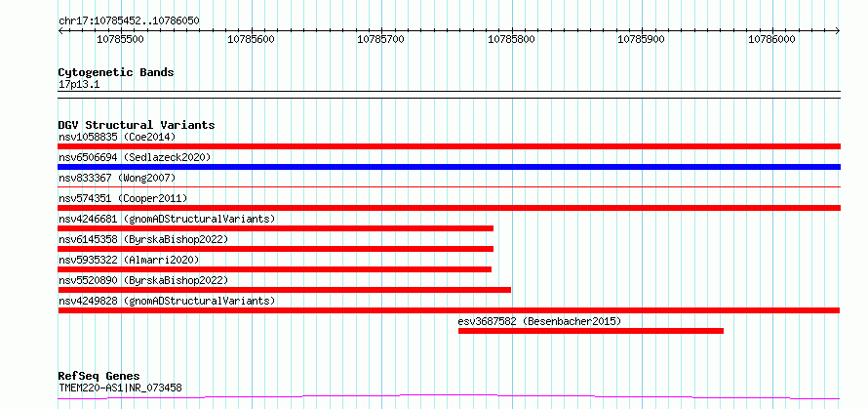Open nsv5520890 (ByrskaBishop2022) label
Screen dimensions: 868x409
click(x=143, y=280)
